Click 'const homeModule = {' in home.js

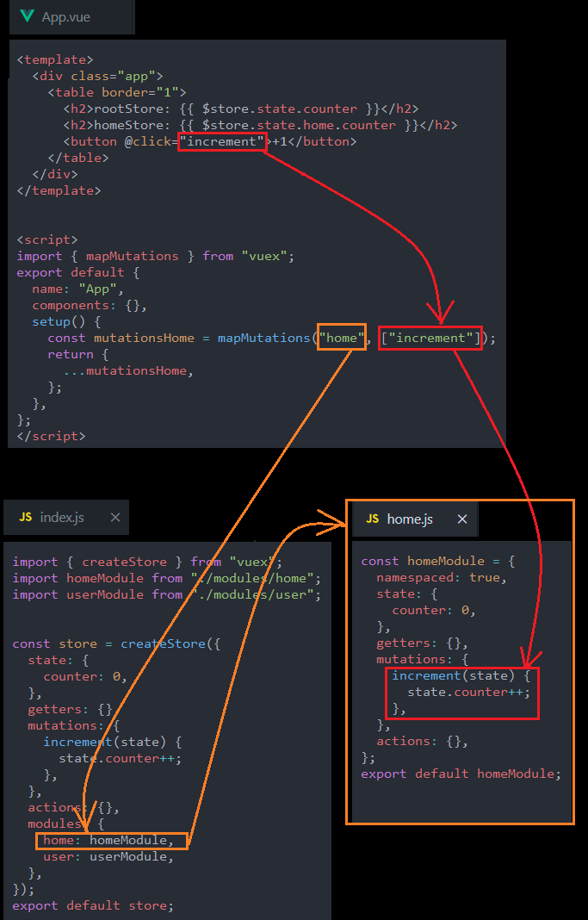coord(438,561)
